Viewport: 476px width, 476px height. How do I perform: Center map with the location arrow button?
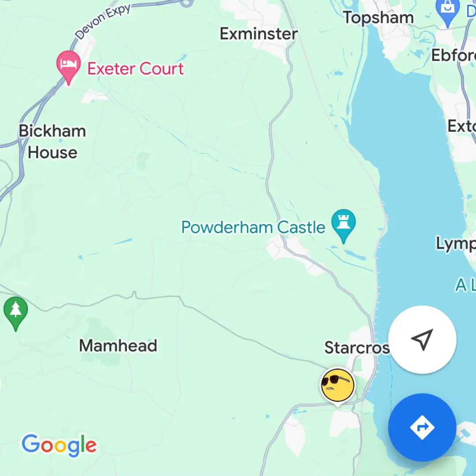tap(422, 339)
